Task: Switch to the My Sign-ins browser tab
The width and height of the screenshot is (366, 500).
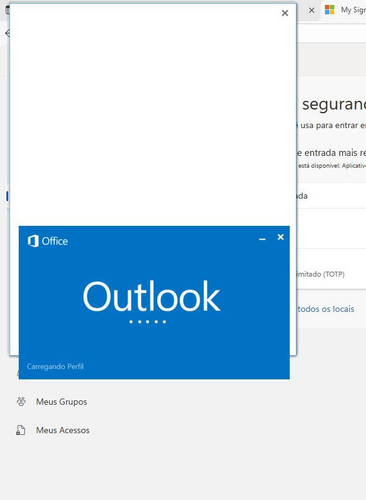Action: point(345,10)
